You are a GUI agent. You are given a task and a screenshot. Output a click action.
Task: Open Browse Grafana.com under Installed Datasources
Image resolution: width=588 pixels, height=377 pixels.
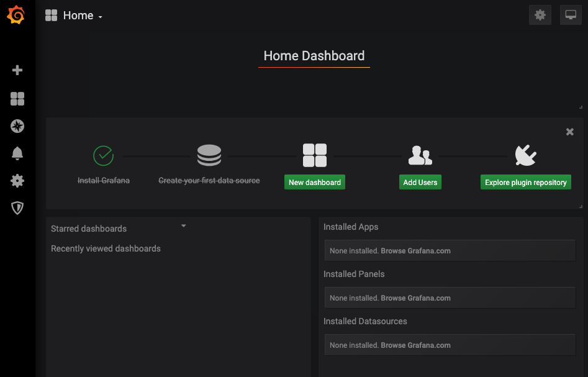pyautogui.click(x=415, y=345)
